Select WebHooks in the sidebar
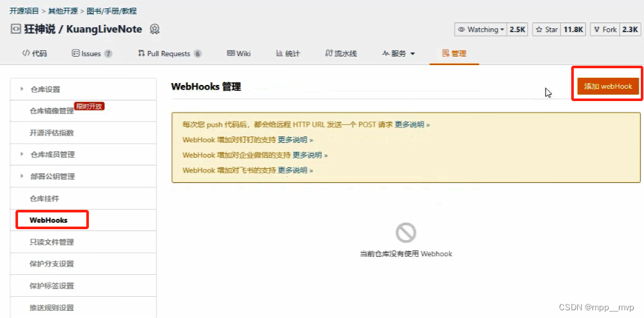 tap(83, 220)
